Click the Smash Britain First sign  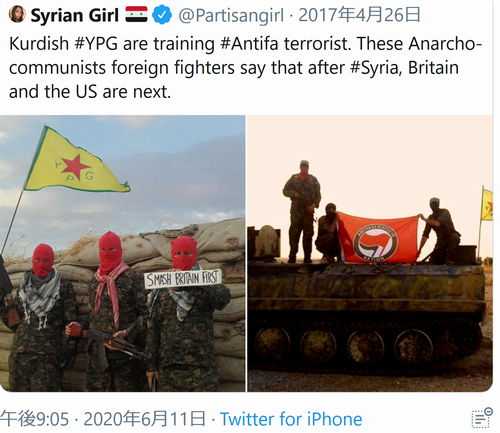click(183, 279)
